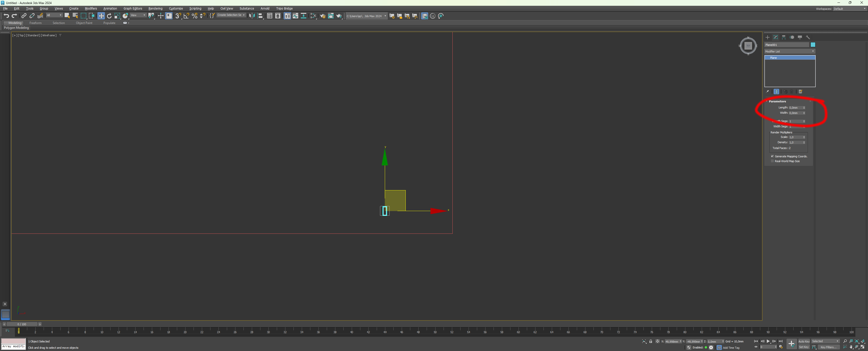Screen dimensions: 868x351
Task: Click the Undo arrow icon
Action: tap(6, 16)
